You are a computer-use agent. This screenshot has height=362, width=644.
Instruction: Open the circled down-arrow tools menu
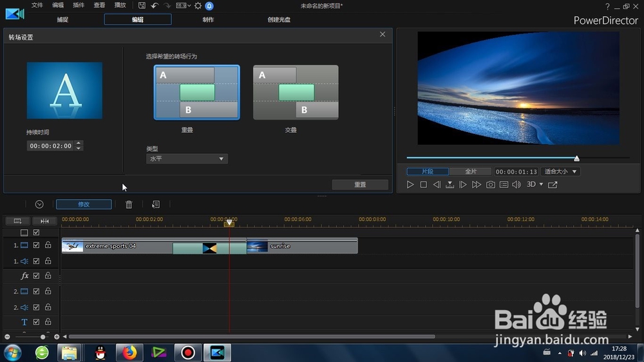pos(39,204)
